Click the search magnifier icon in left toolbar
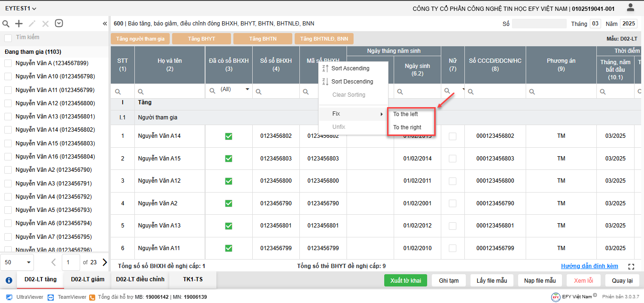Image resolution: width=644 pixels, height=303 pixels. (x=6, y=24)
